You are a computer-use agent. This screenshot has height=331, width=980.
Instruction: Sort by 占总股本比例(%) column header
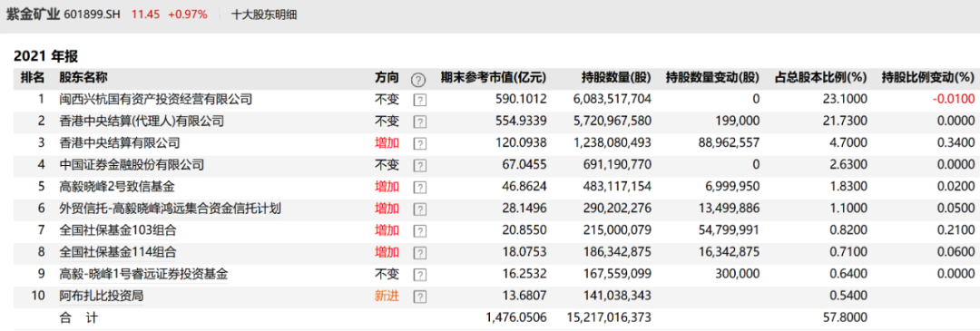pyautogui.click(x=820, y=78)
